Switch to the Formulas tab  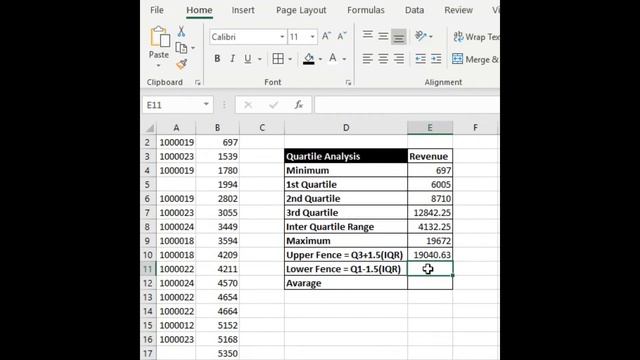(x=366, y=10)
